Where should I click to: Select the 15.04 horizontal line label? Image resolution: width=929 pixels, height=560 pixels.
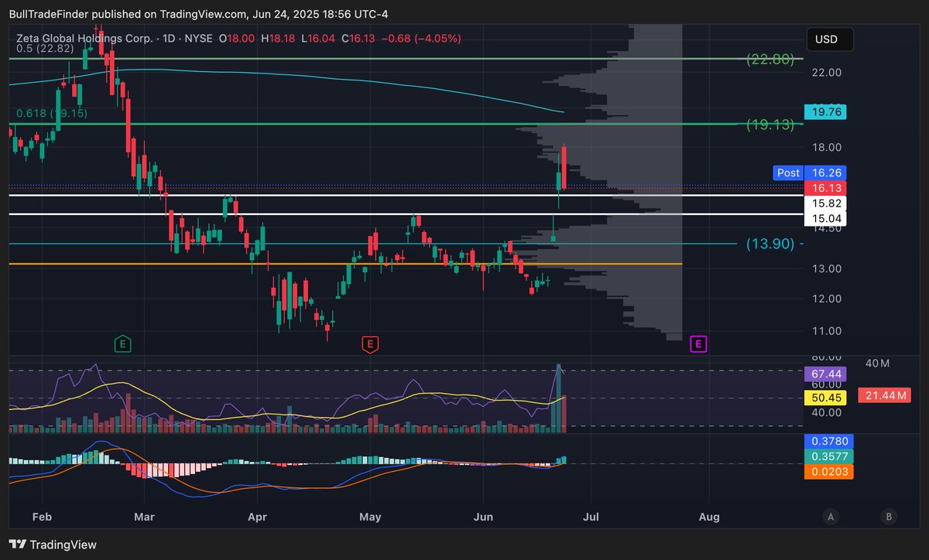[825, 219]
